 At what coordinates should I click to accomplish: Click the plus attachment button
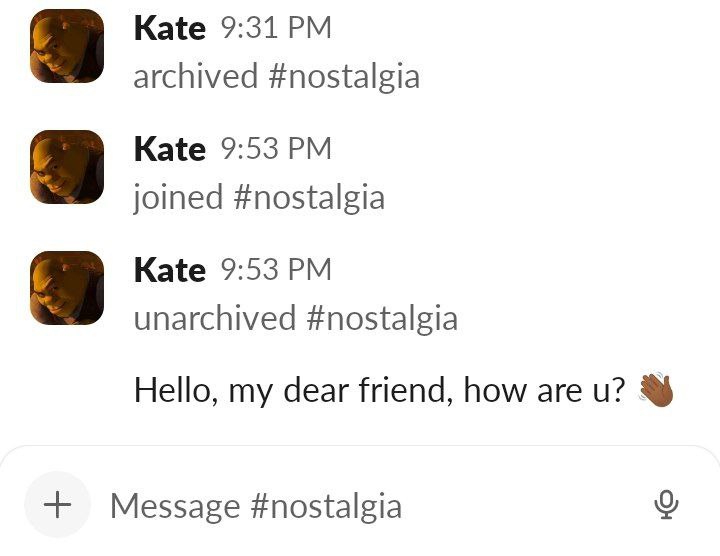pos(57,504)
